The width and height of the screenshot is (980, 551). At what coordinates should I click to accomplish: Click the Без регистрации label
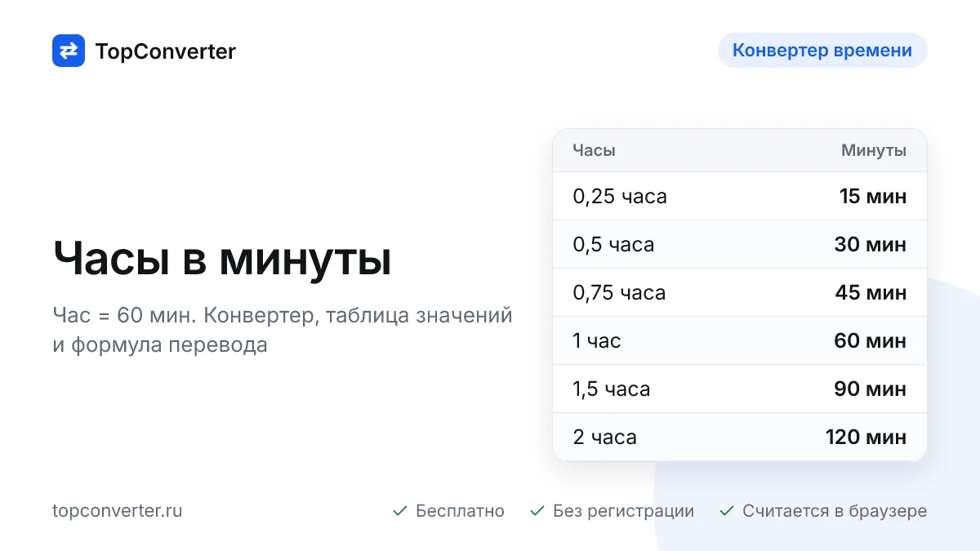623,511
